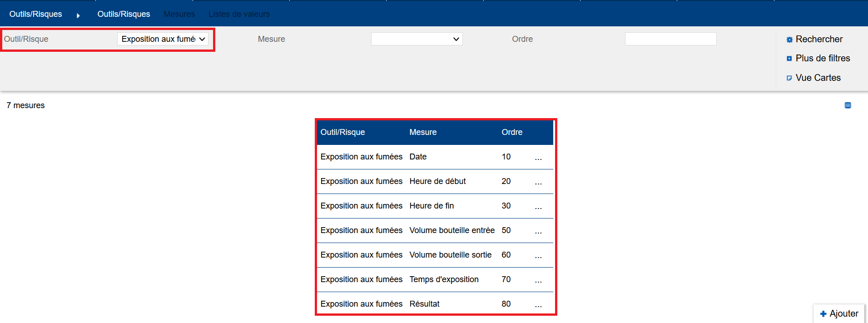This screenshot has width=868, height=323.
Task: Open the Outil/Risque filter dropdown
Action: tap(163, 39)
